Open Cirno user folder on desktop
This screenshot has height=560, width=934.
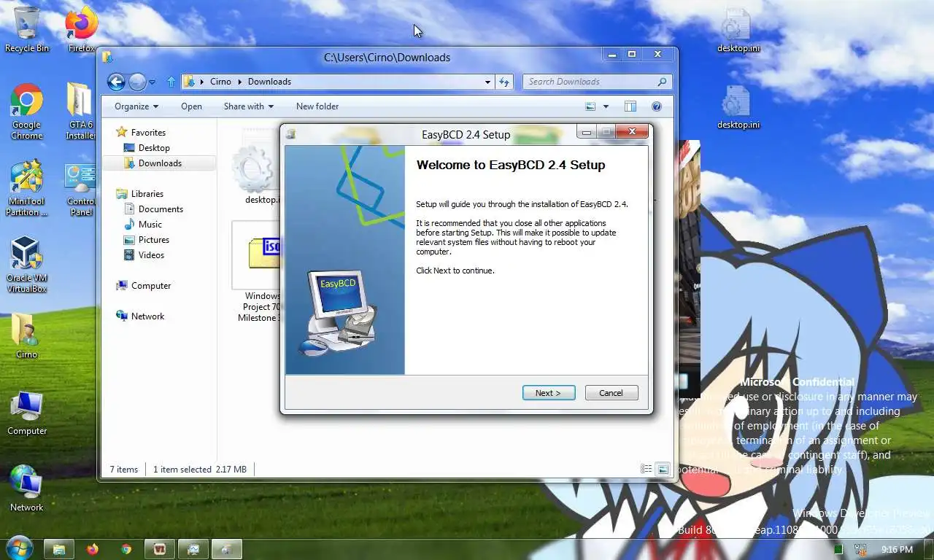tap(27, 335)
